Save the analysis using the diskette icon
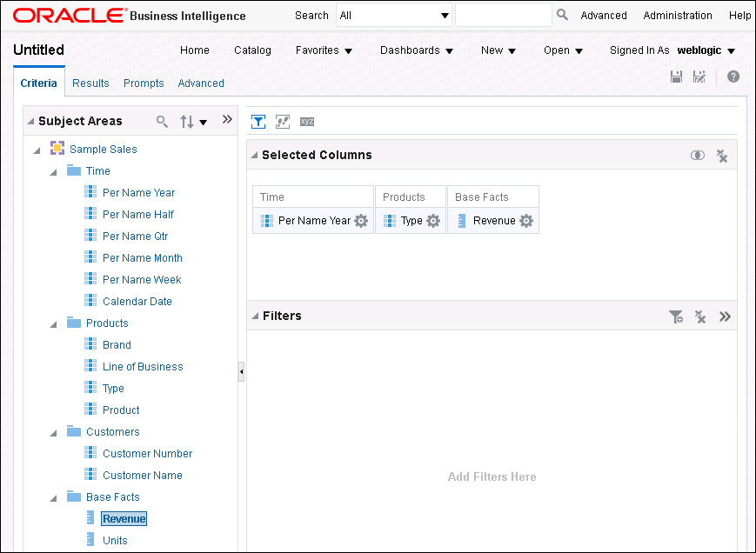756x553 pixels. (676, 77)
